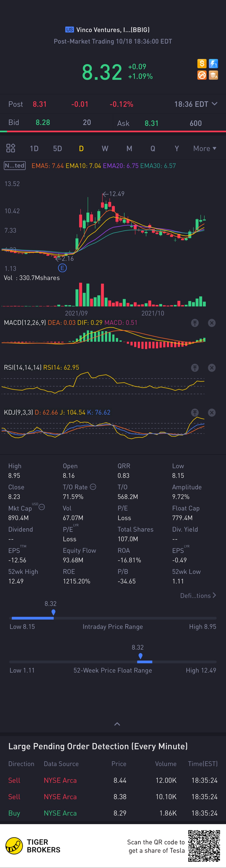The width and height of the screenshot is (226, 868).
Task: Close the KDJ indicator panel
Action: (x=212, y=412)
